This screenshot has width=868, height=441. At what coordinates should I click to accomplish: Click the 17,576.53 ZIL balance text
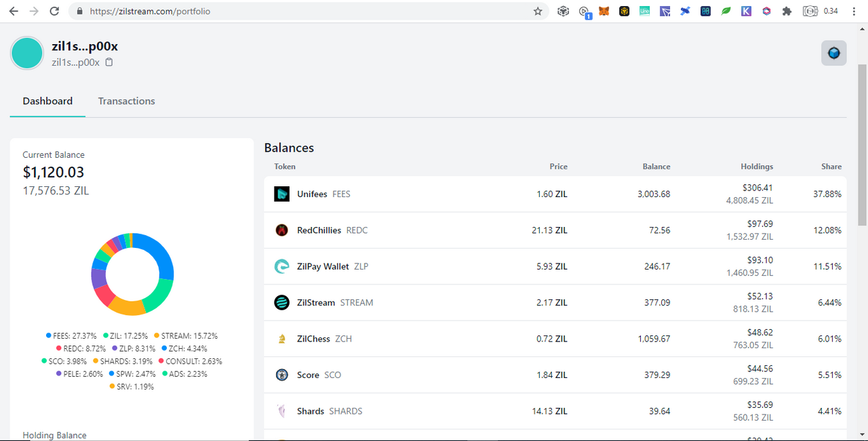pyautogui.click(x=56, y=191)
